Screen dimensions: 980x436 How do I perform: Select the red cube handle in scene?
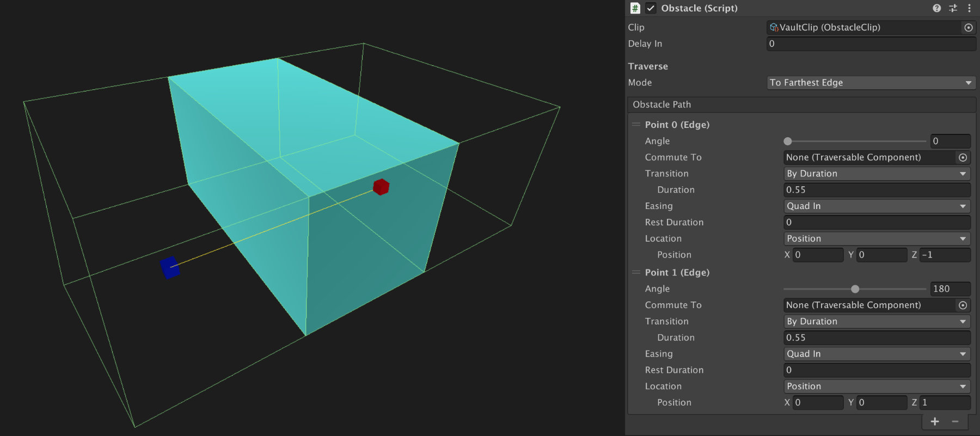(381, 187)
